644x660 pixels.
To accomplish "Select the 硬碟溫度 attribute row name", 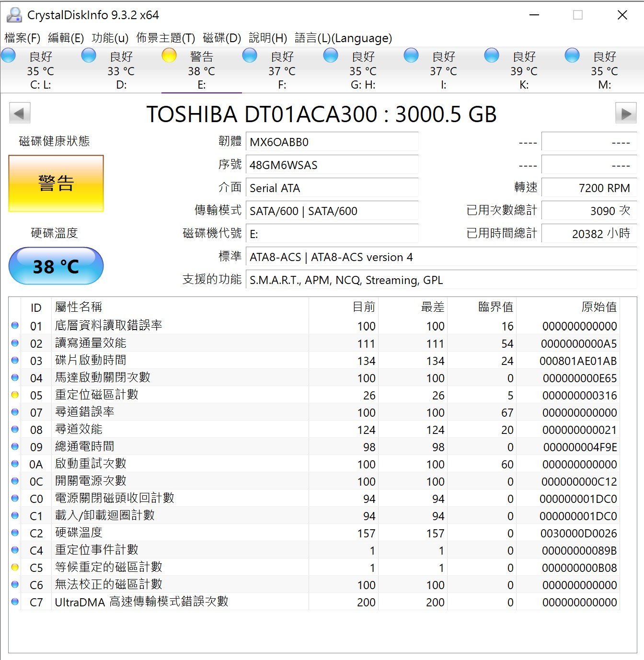I will [x=79, y=533].
